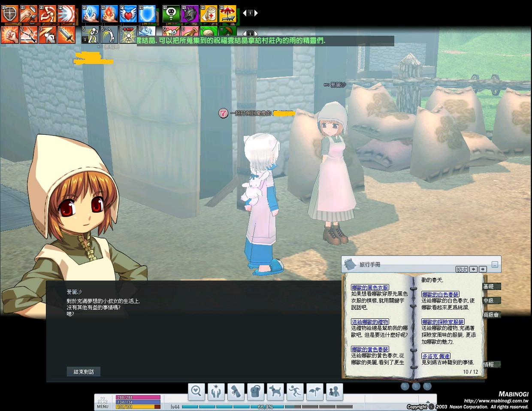Screen dimensions: 532x411
Task: Switch top hotbar to next page arrow
Action: (256, 13)
